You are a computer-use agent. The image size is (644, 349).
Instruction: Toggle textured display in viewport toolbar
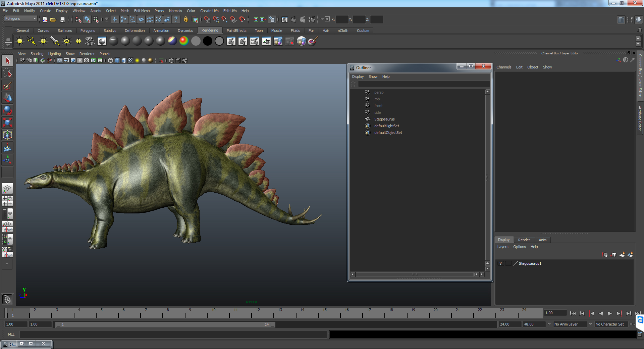[130, 60]
